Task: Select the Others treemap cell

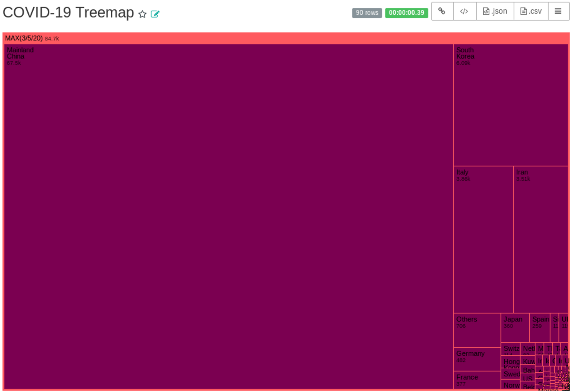Action: pos(477,330)
